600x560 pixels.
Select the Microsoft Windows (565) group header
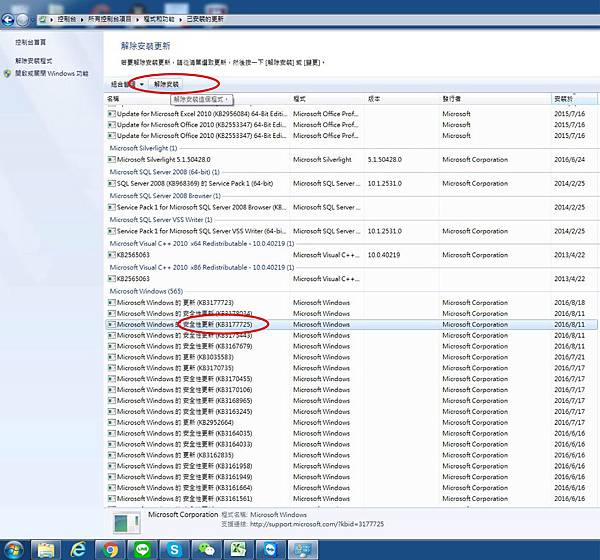coord(146,291)
